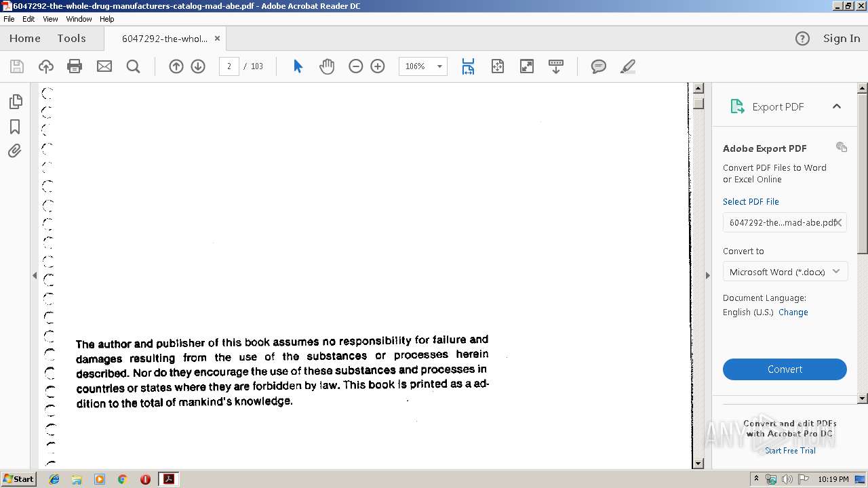
Task: Click the fit width scrolling icon
Action: click(468, 66)
